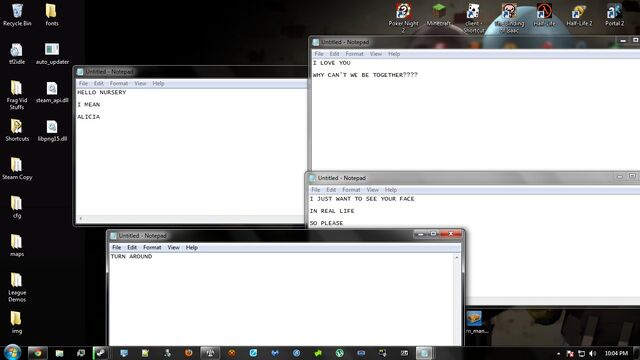Image resolution: width=640 pixels, height=360 pixels.
Task: Select the steam_api.dll file icon
Action: click(x=52, y=92)
